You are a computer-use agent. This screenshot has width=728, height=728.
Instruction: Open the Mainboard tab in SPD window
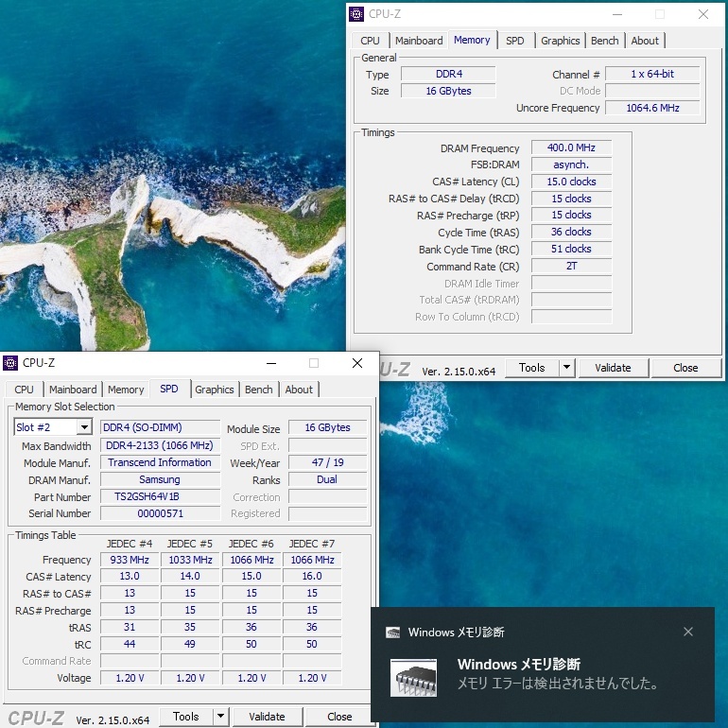click(x=73, y=390)
